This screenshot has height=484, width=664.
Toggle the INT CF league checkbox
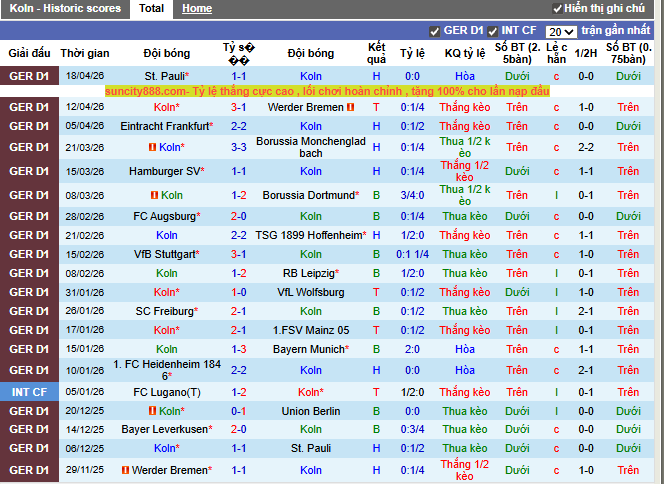click(493, 31)
